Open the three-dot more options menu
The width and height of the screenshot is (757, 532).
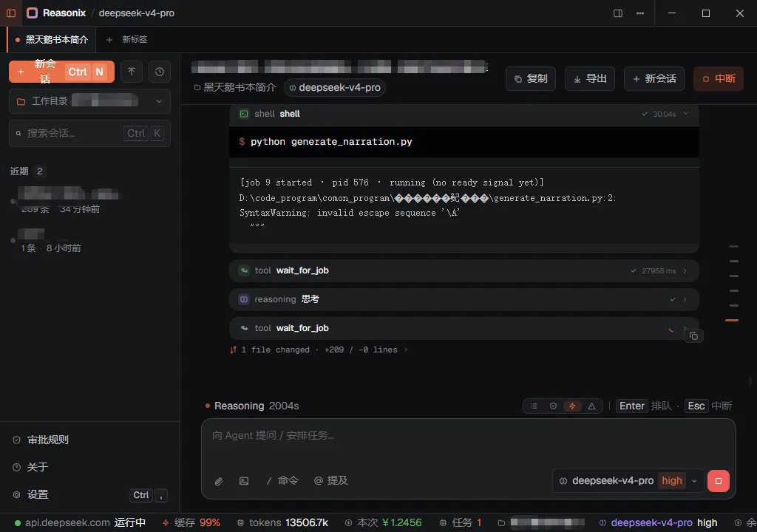640,13
